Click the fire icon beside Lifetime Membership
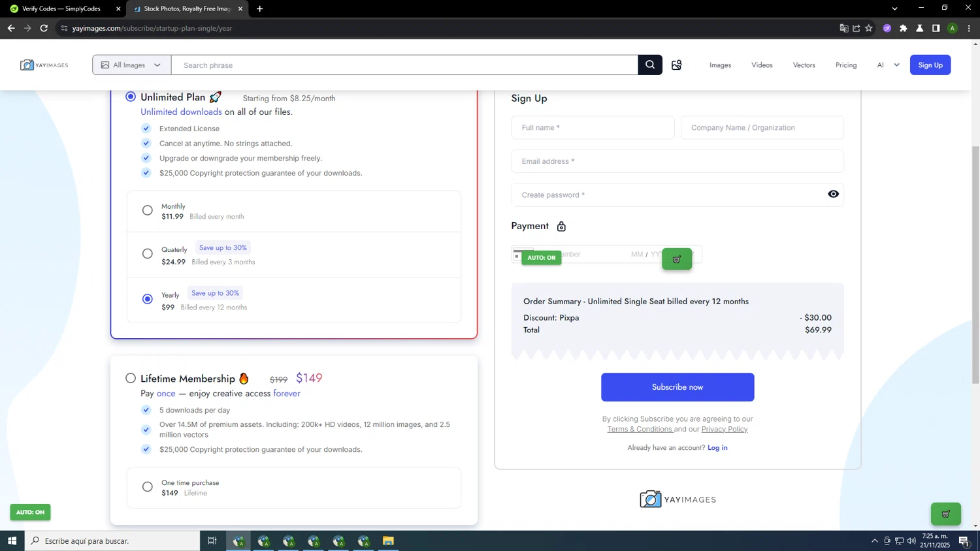This screenshot has height=551, width=980. tap(244, 378)
